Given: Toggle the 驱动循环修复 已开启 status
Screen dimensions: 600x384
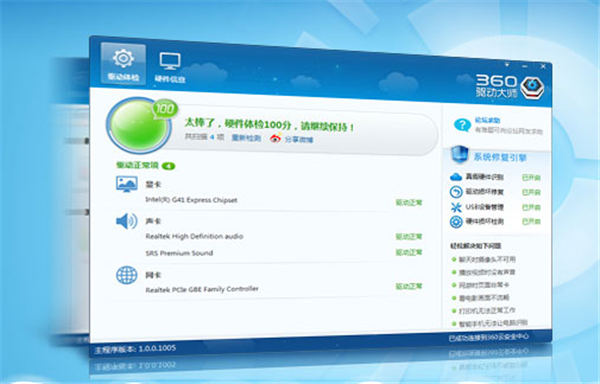Looking at the screenshot, I should tap(531, 192).
